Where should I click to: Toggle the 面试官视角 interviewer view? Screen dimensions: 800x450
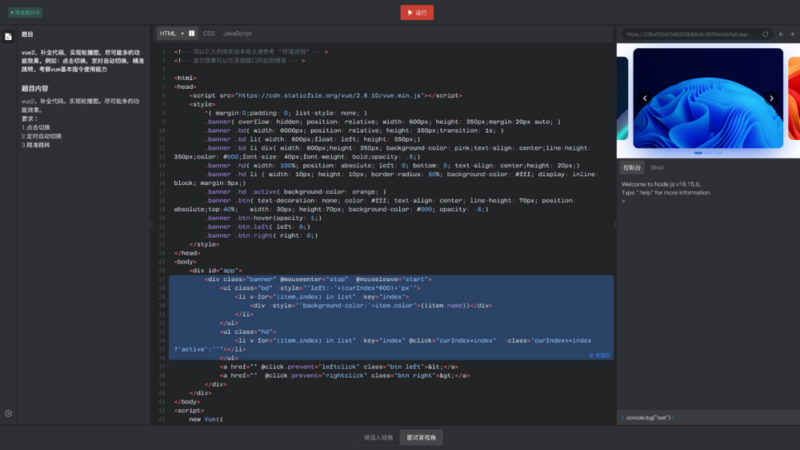(421, 438)
